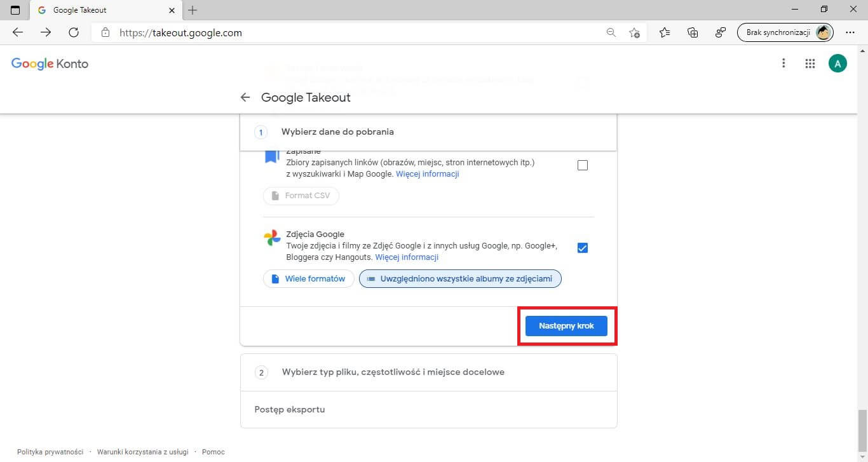Open Uwzględniono wszystkie albumy ze zdjęciami
This screenshot has height=462, width=868.
coord(460,278)
